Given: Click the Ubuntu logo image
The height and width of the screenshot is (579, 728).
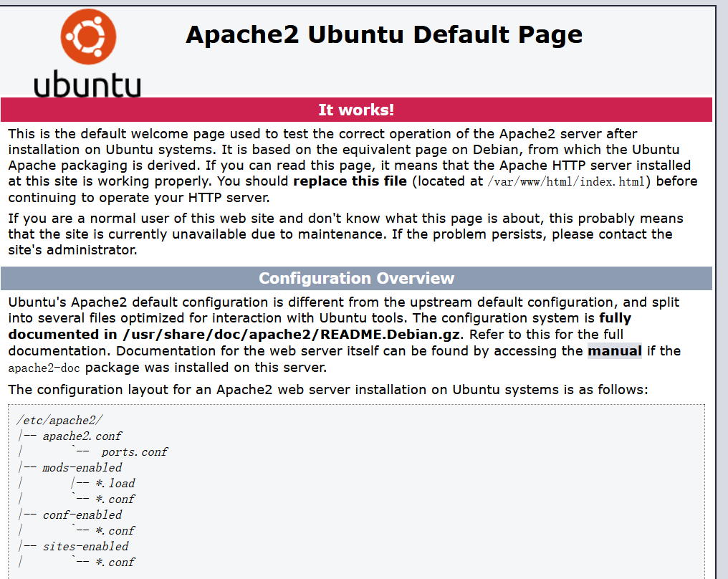Looking at the screenshot, I should [87, 52].
